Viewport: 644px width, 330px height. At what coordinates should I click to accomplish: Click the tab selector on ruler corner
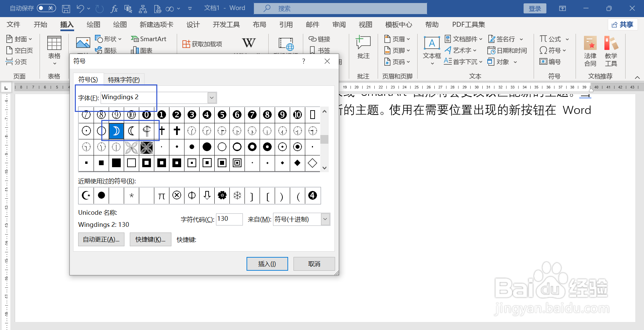click(6, 88)
